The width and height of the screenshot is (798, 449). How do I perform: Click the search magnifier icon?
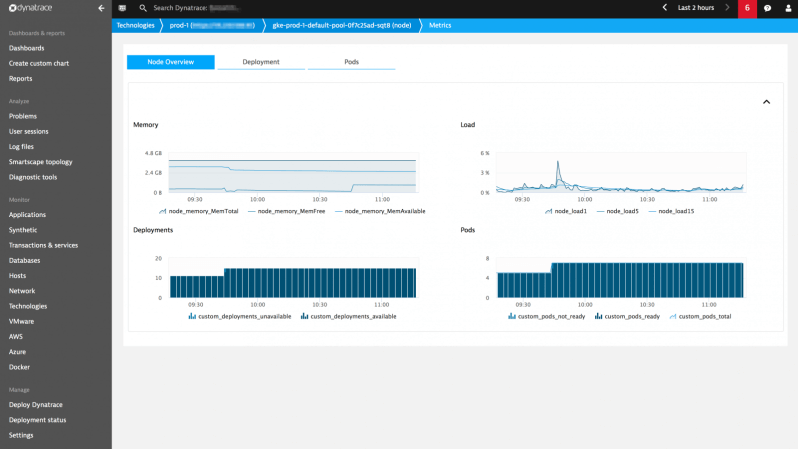(x=143, y=8)
